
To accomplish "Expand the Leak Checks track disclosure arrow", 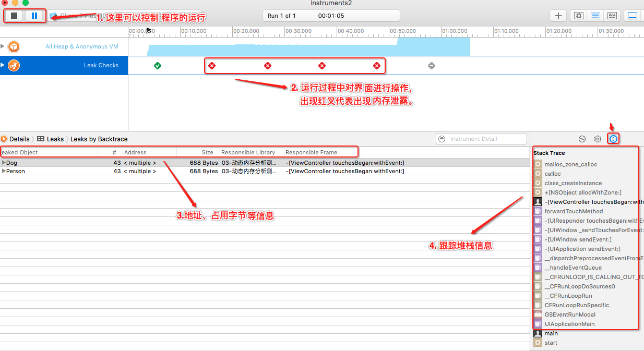I will (4, 65).
